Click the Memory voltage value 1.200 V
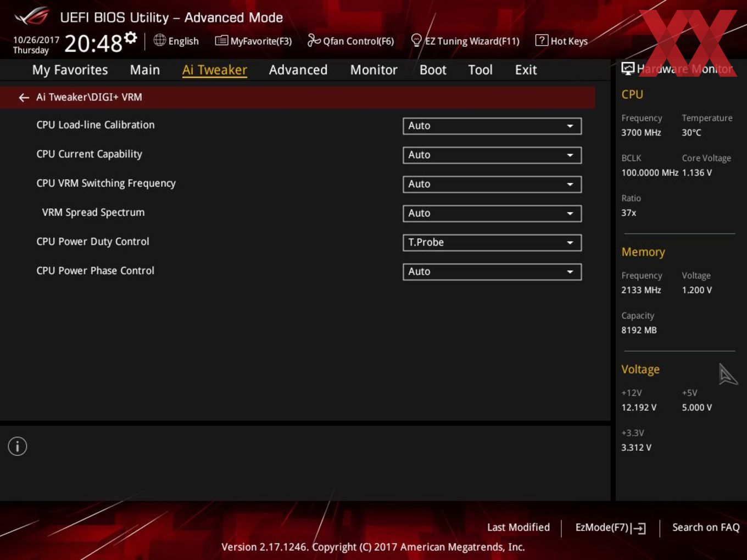 coord(697,290)
